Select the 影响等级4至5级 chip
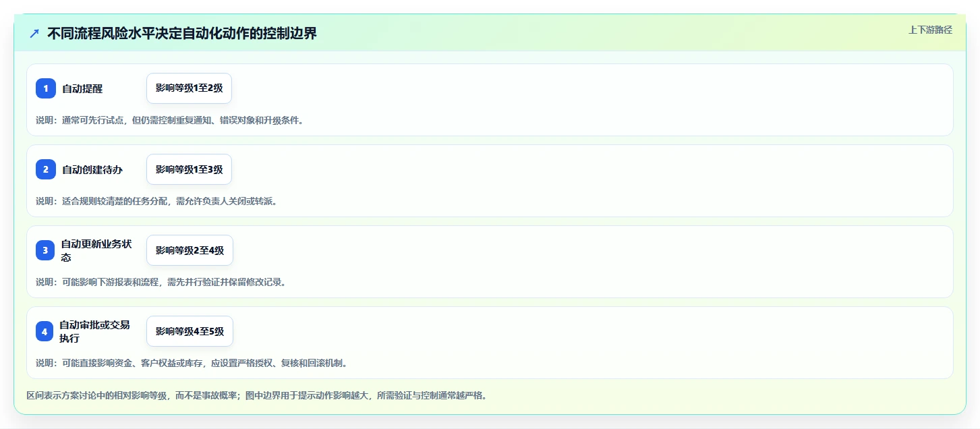The width and height of the screenshot is (980, 429). (190, 331)
